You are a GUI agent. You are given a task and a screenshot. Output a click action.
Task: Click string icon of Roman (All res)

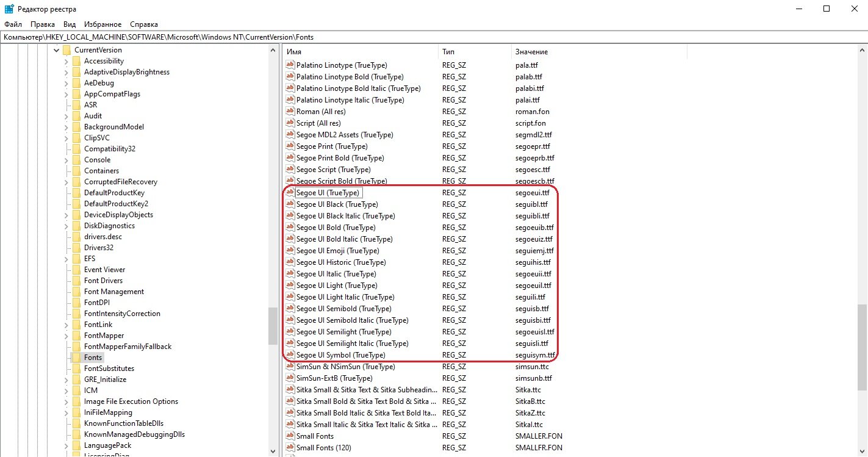point(290,112)
